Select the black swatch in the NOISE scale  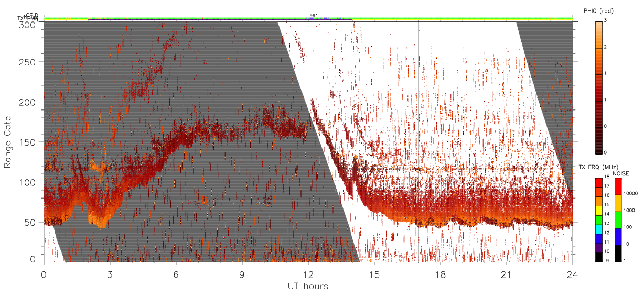pos(618,254)
